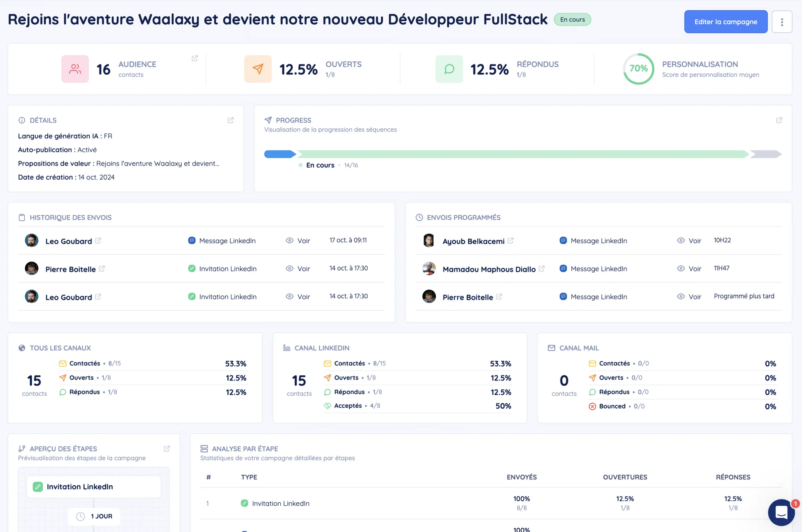This screenshot has height=532, width=802.
Task: Click Message LinkedIn icon in Ayoub Belkacemi row
Action: point(563,241)
